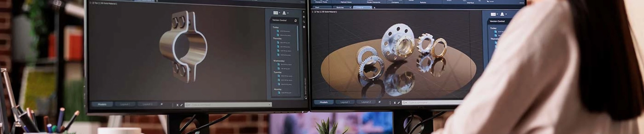Open first file version under Today, left monitor
The width and height of the screenshot is (644, 134).
(283, 31)
